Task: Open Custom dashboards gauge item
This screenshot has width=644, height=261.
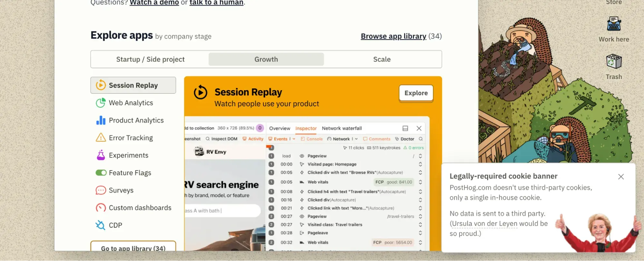Action: click(x=133, y=208)
